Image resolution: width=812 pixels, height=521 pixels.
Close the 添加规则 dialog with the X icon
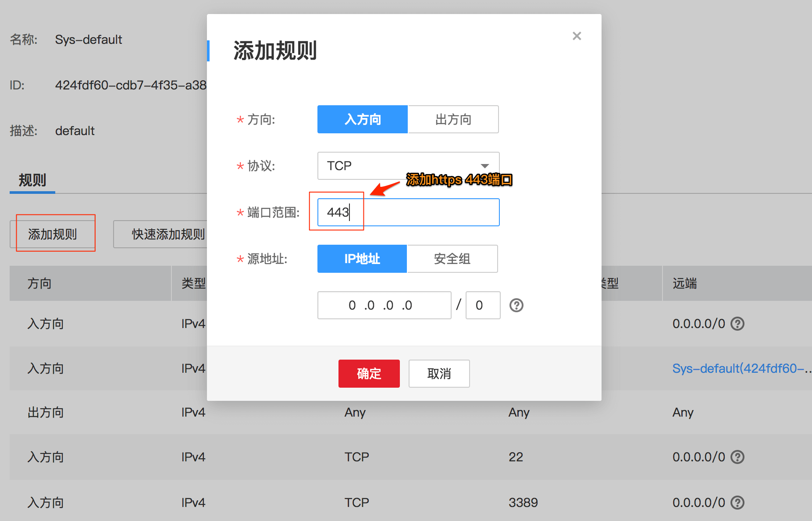[577, 36]
